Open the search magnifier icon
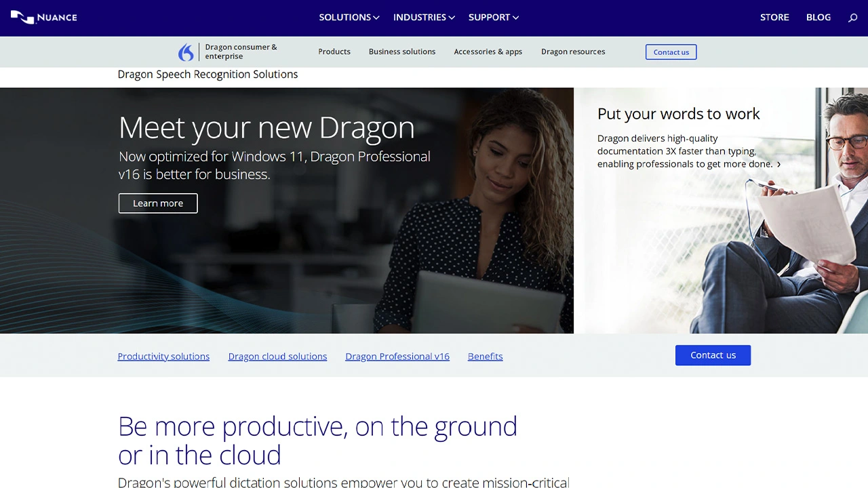This screenshot has width=868, height=488. [853, 18]
